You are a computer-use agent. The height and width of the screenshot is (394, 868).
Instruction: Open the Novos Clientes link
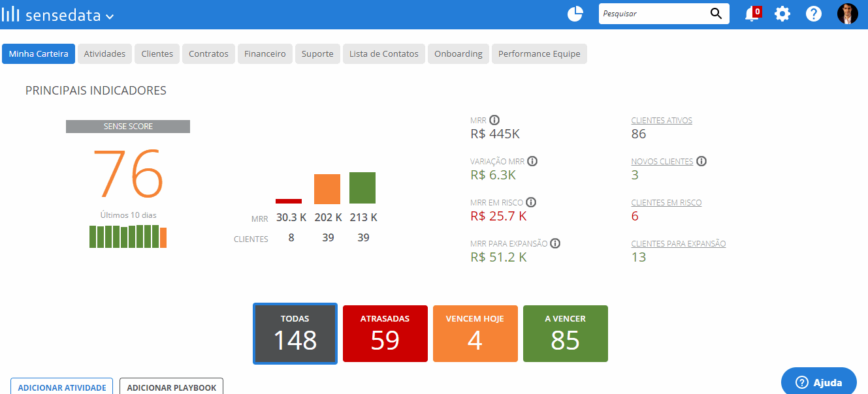662,162
